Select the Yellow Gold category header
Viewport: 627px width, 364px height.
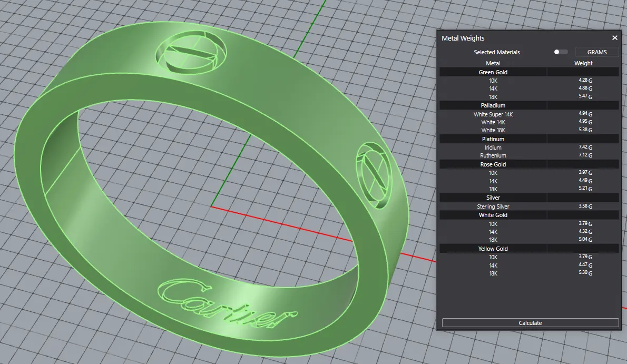[493, 249]
